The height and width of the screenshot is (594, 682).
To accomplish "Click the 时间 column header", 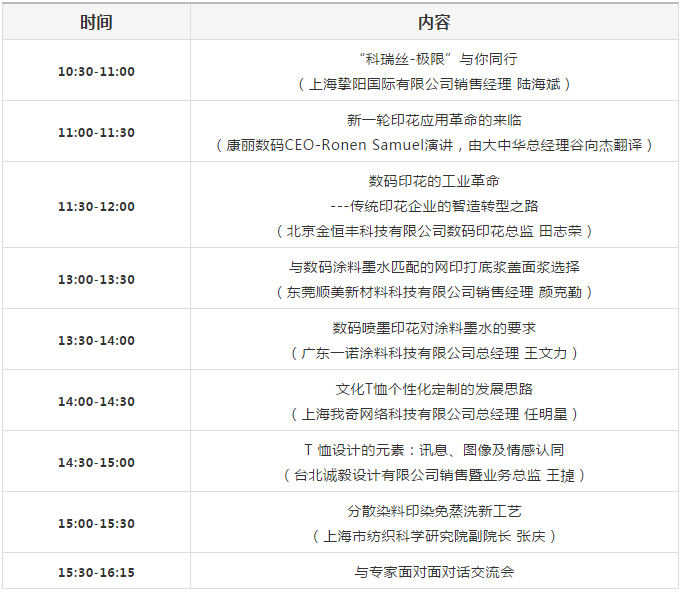I will [96, 22].
